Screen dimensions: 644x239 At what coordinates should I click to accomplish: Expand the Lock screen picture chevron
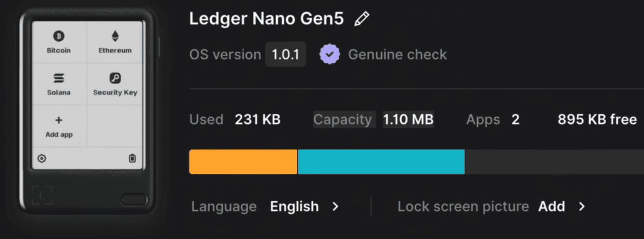(x=582, y=206)
